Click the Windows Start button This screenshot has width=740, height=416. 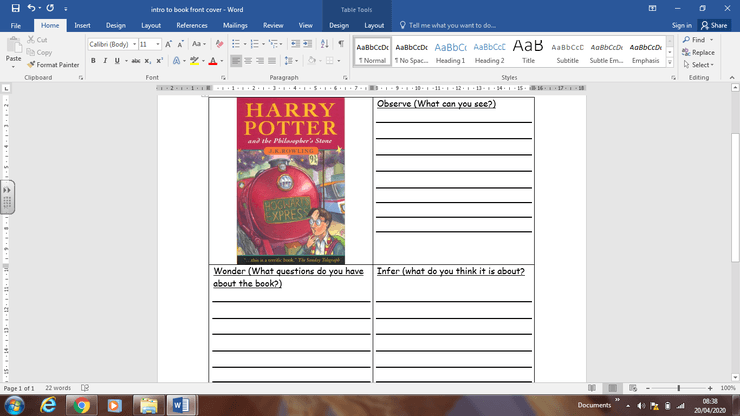14,406
